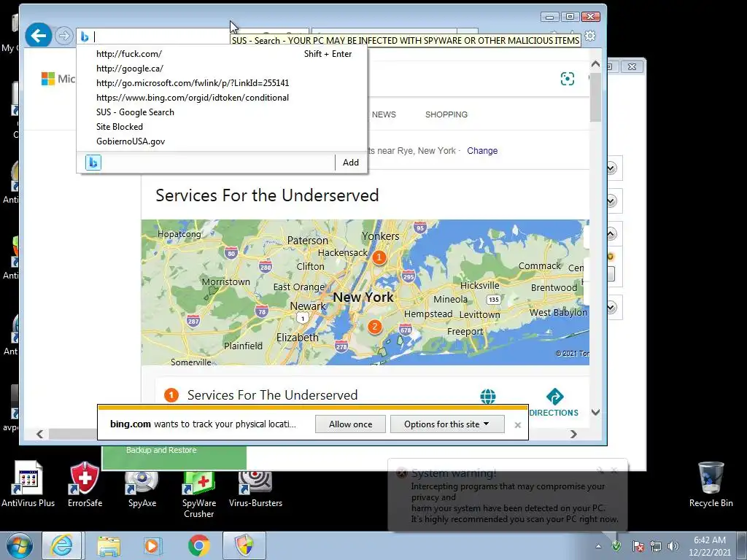Click the volume speaker tray icon
747x560 pixels.
coord(673,546)
